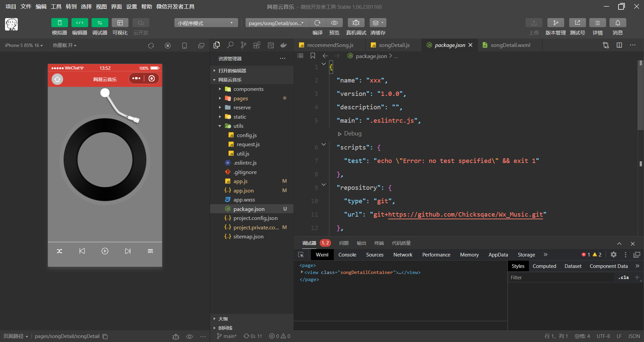Viewport: 644px width, 342px height.
Task: Open the search icon in editor sidebar
Action: 230,45
